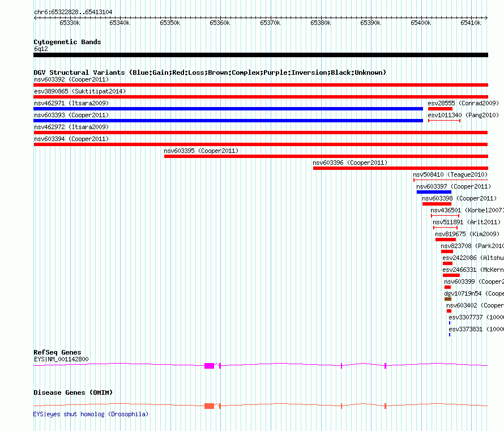This screenshot has width=504, height=431.
Task: Click the blue bar under nsv603397
Action: coord(434,192)
